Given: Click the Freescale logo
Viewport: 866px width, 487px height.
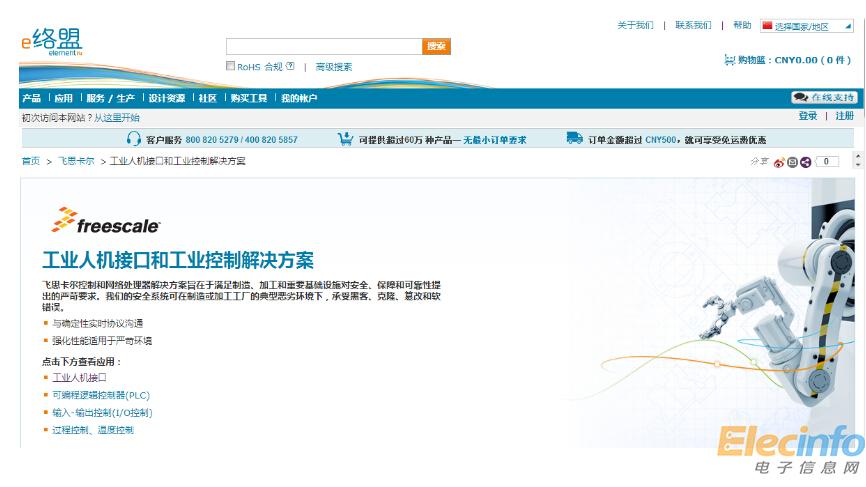Looking at the screenshot, I should pyautogui.click(x=105, y=221).
